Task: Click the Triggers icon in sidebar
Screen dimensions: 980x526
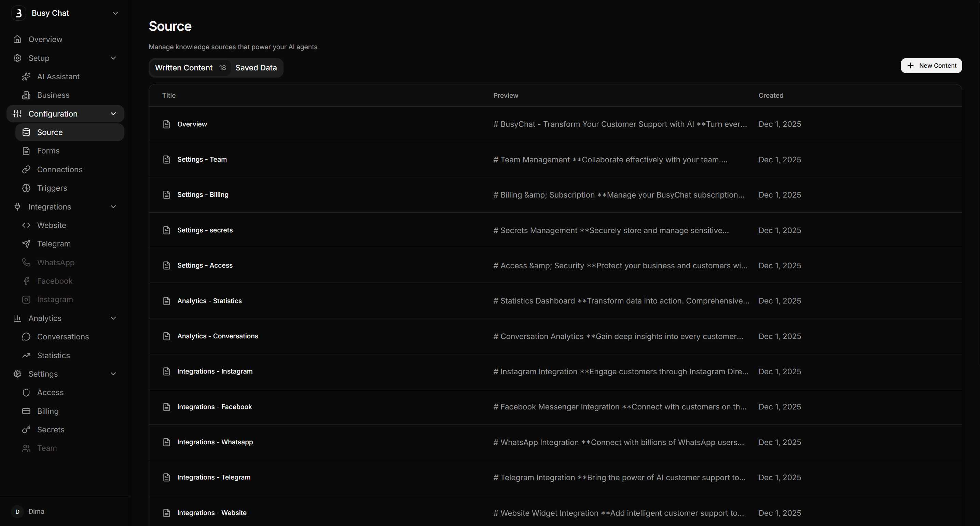Action: 26,188
